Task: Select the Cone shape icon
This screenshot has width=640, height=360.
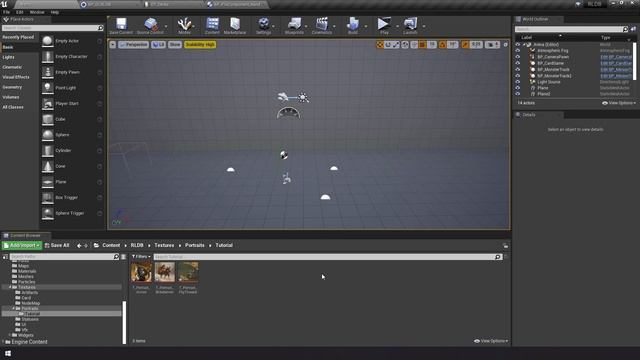Action: pos(48,166)
